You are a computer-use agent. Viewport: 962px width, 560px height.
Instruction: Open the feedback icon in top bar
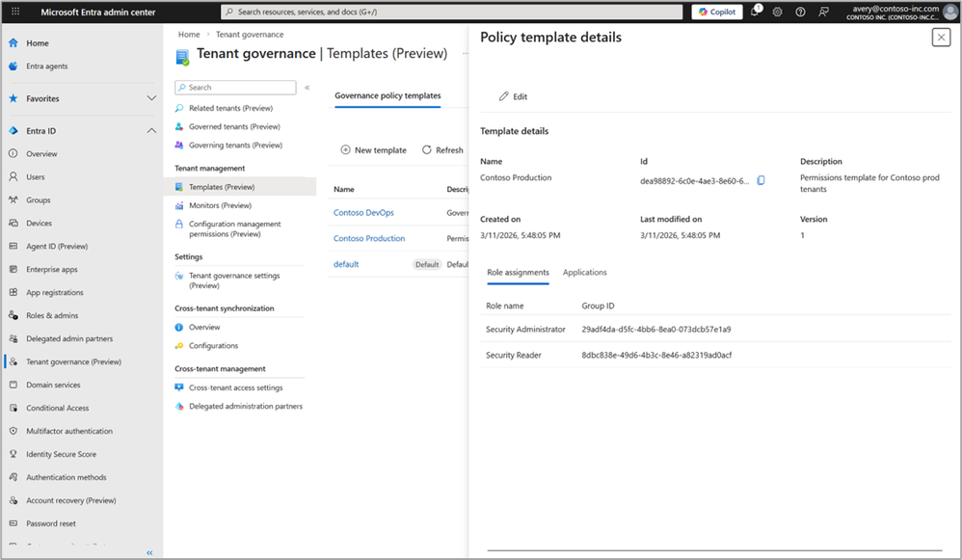[823, 12]
